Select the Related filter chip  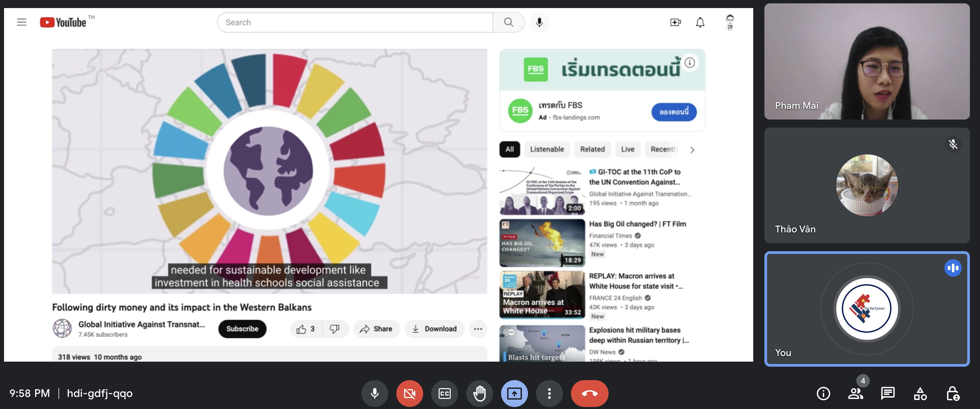coord(592,149)
